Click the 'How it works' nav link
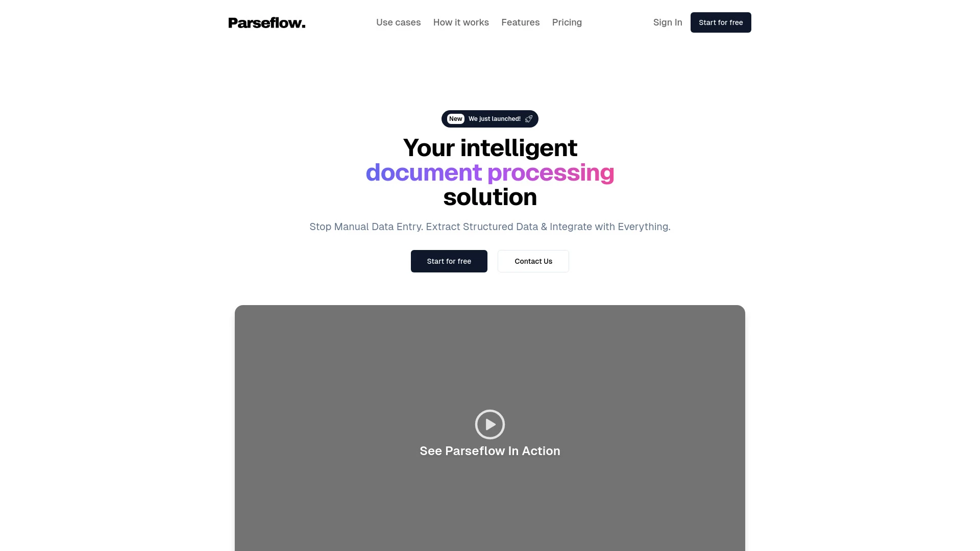 tap(461, 22)
